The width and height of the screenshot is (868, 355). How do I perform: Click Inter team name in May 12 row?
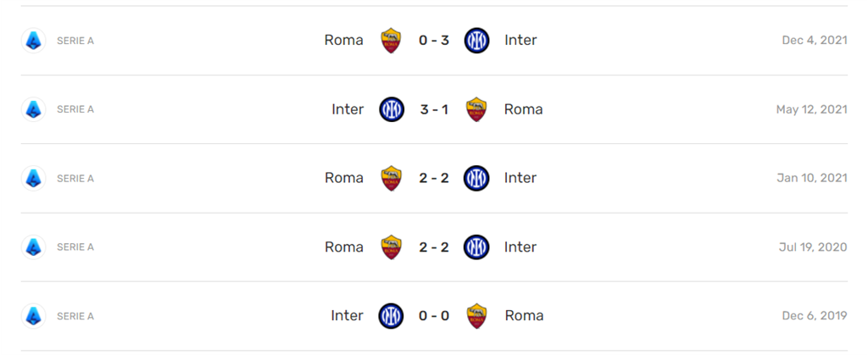pyautogui.click(x=348, y=109)
